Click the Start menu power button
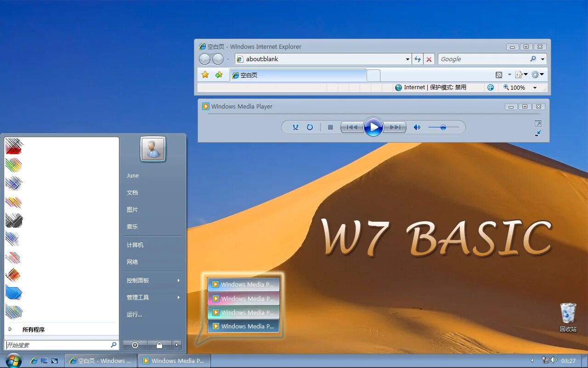Image resolution: width=588 pixels, height=368 pixels. 135,345
